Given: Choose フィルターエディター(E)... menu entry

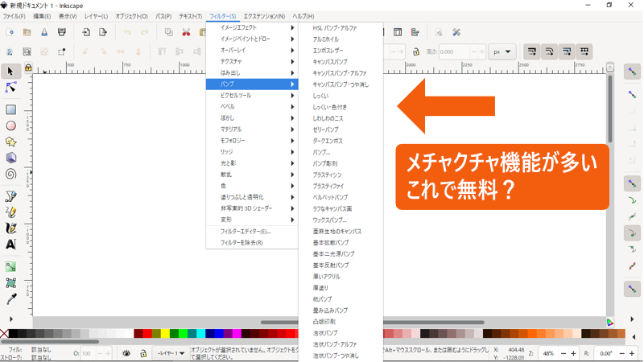Looking at the screenshot, I should [252, 232].
